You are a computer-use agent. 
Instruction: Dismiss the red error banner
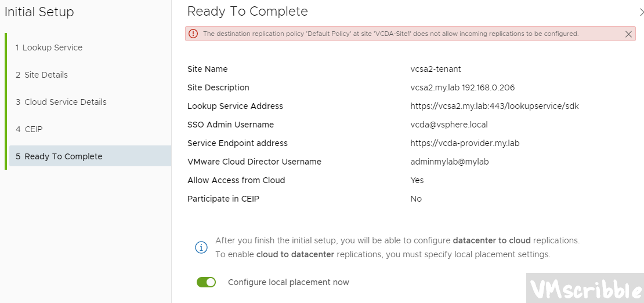click(x=628, y=34)
